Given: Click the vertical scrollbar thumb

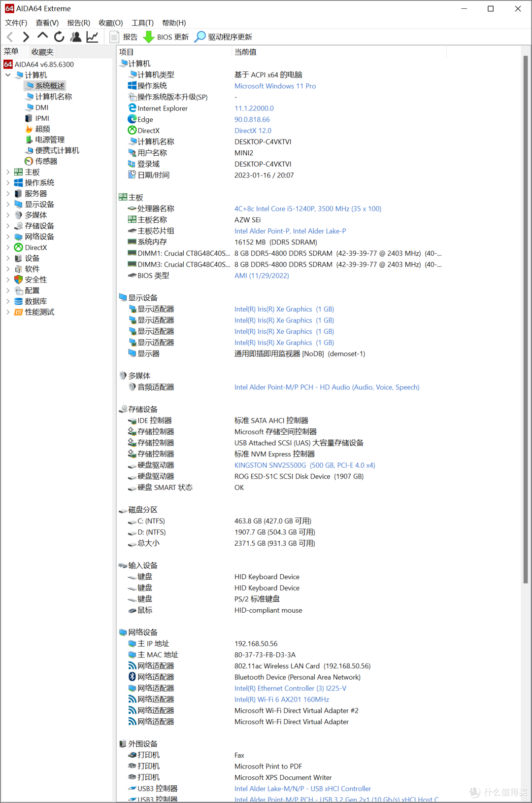Looking at the screenshot, I should click(x=526, y=319).
